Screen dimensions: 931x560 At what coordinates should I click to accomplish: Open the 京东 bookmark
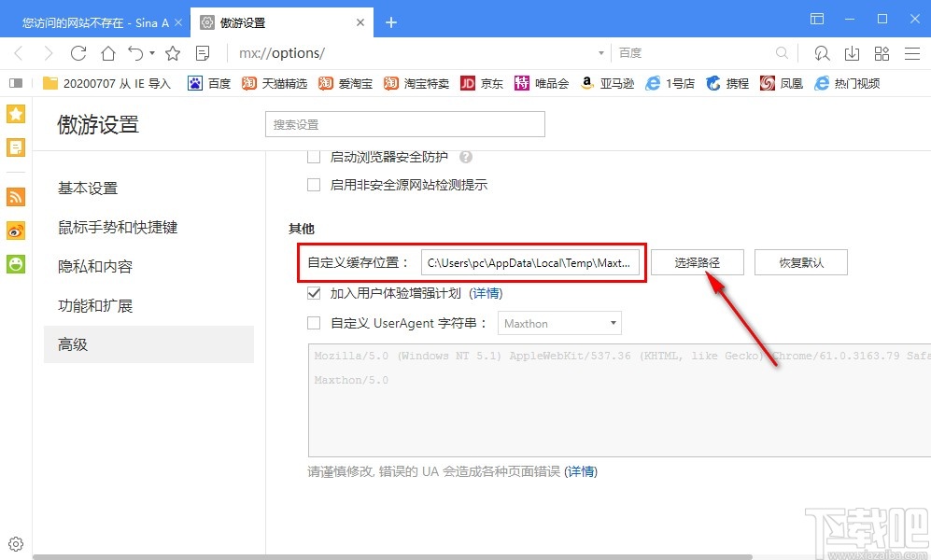point(482,84)
